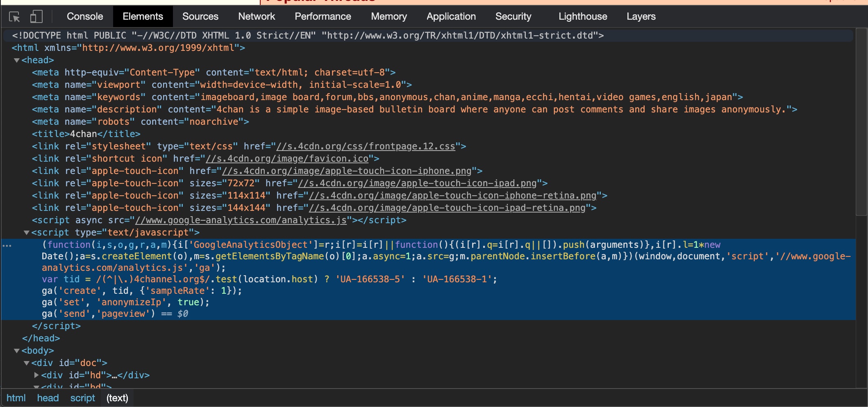The width and height of the screenshot is (868, 407).
Task: Select (text) in the breadcrumb bar
Action: tap(117, 398)
